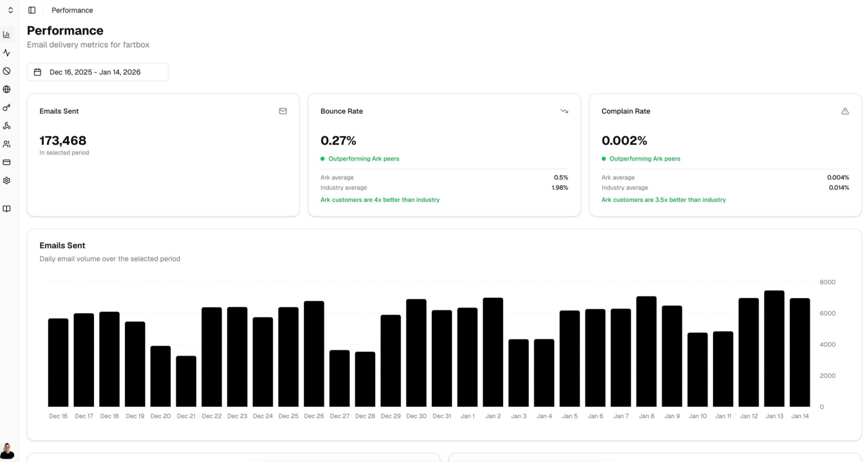
Task: Open the documentation book icon
Action: pos(7,209)
